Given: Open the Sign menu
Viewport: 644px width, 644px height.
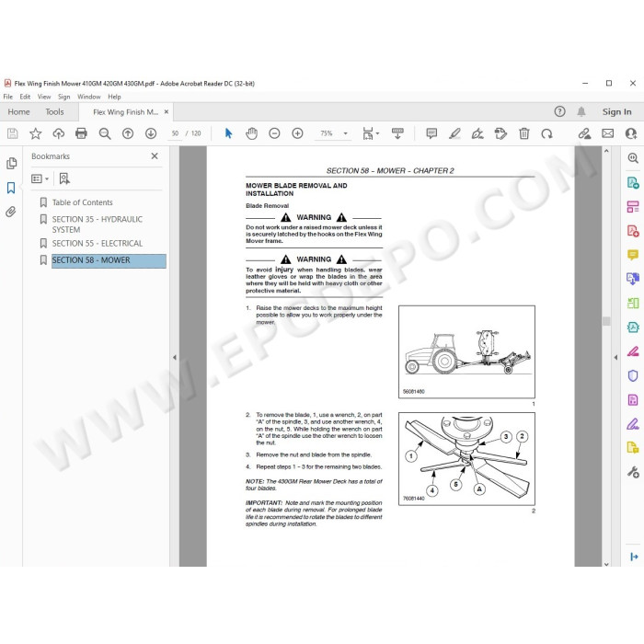Looking at the screenshot, I should click(x=63, y=97).
